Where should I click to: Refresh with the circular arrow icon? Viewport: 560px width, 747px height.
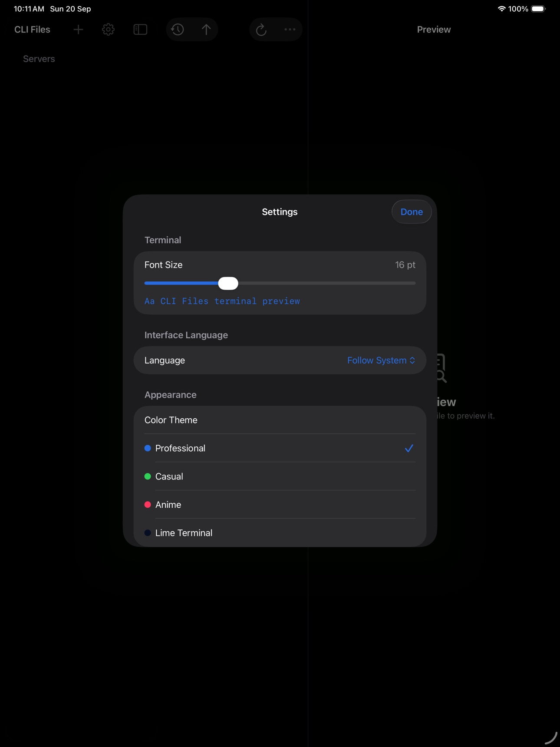[261, 30]
